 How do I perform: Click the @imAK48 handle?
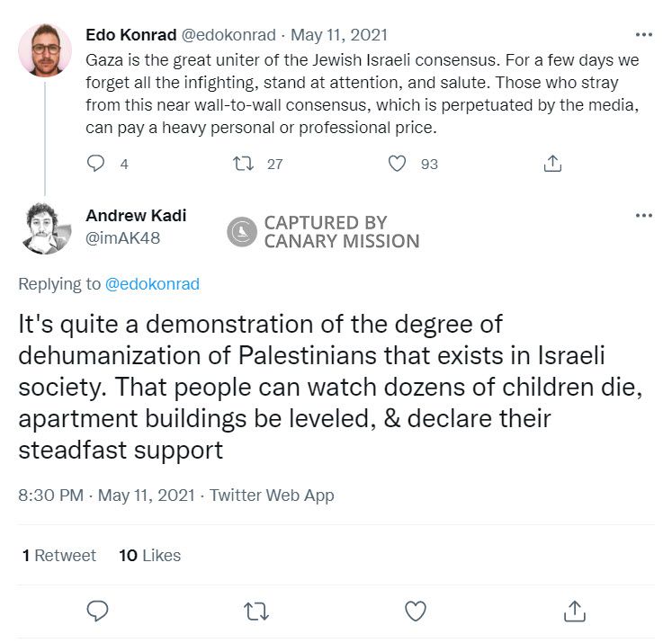(x=122, y=238)
